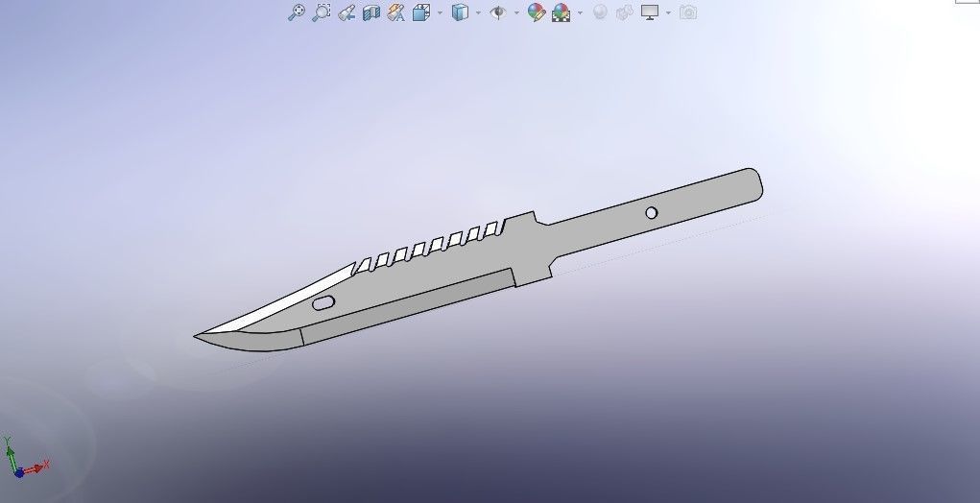Expand the View Settings dropdown arrow
The height and width of the screenshot is (503, 980).
[x=668, y=12]
